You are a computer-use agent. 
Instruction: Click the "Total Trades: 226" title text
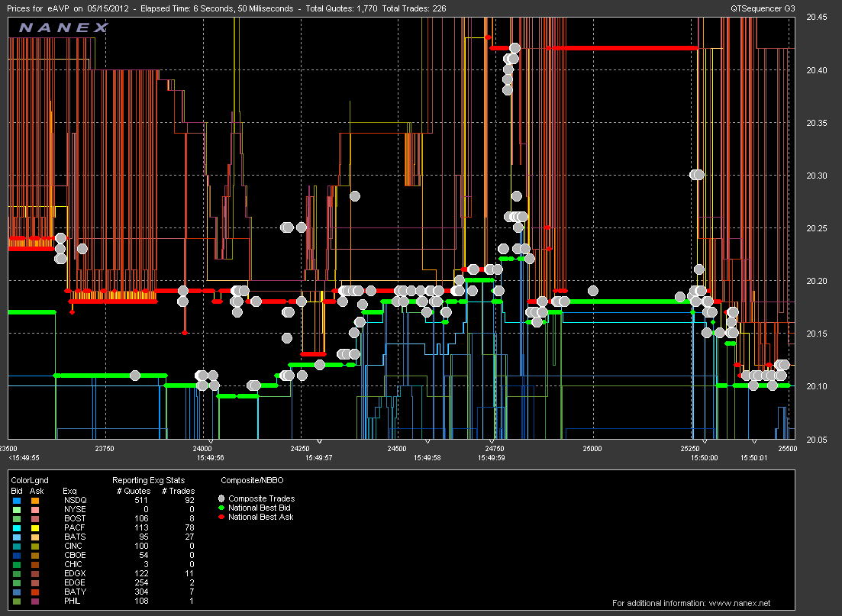[x=414, y=8]
